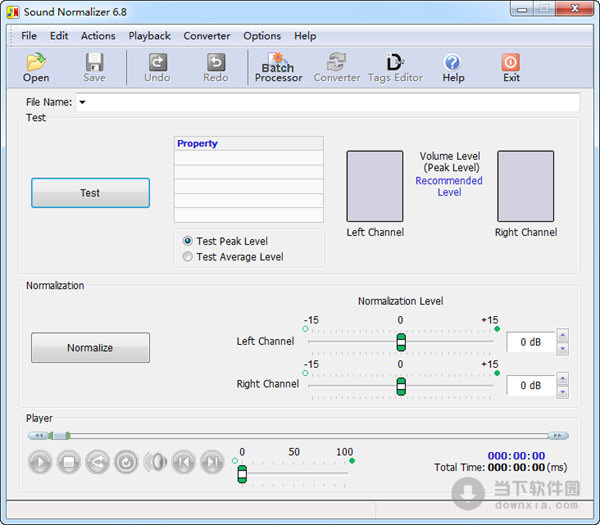
Task: Click the player seek bar track
Action: tap(308, 435)
